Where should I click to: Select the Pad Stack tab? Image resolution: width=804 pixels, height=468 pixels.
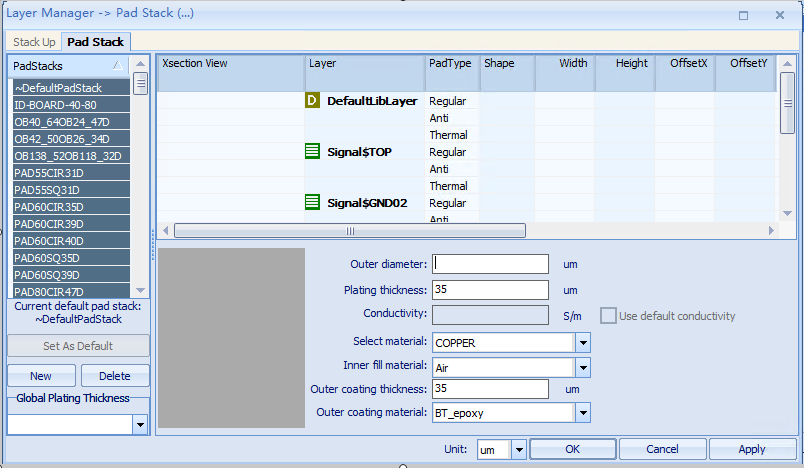pos(95,42)
